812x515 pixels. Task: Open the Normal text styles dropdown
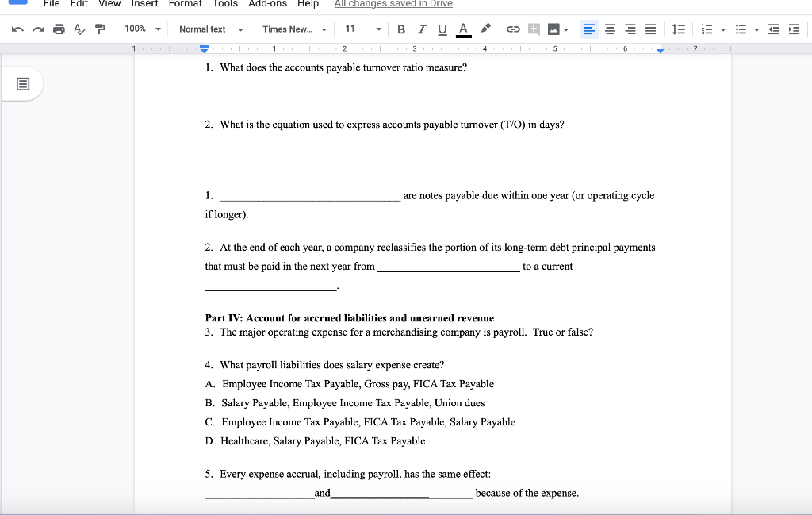tap(209, 29)
